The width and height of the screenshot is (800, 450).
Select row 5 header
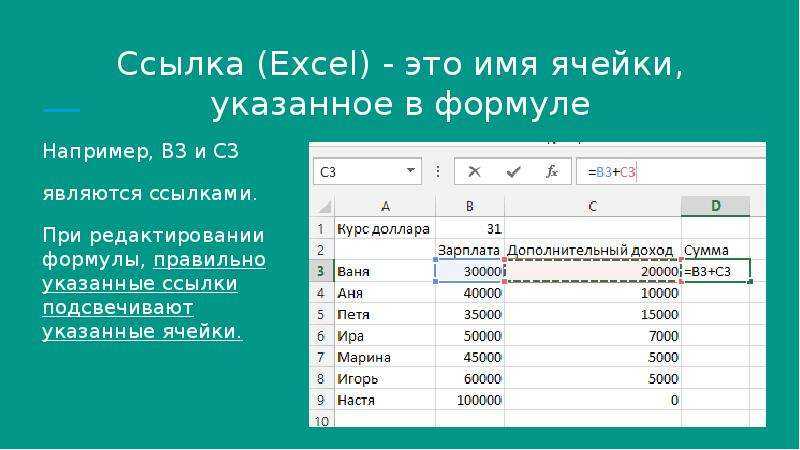321,314
